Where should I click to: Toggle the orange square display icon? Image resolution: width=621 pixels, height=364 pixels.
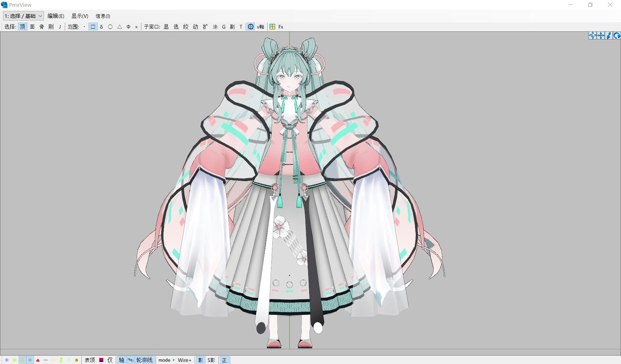(22, 360)
